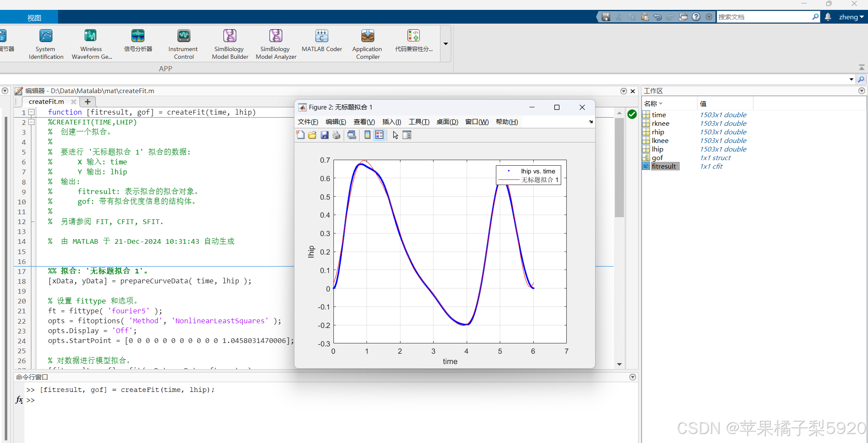Click New Figure icon in figure toolbar
The image size is (868, 443).
tap(300, 135)
